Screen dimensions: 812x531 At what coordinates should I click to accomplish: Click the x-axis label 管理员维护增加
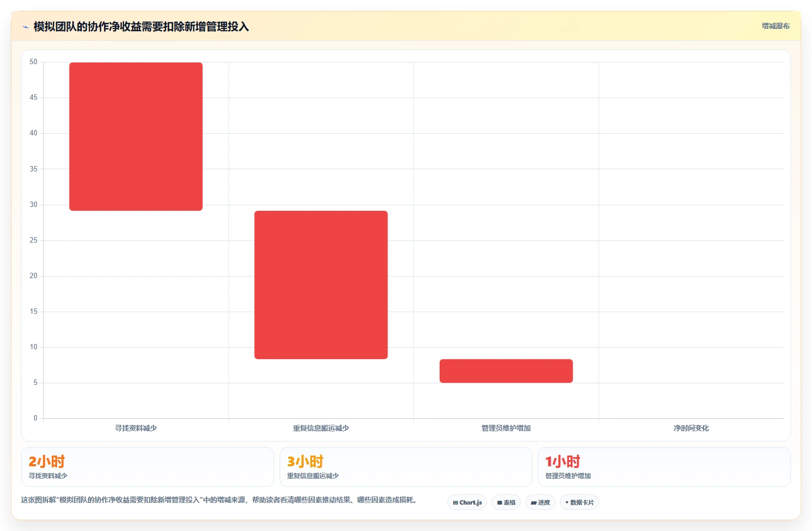[506, 428]
